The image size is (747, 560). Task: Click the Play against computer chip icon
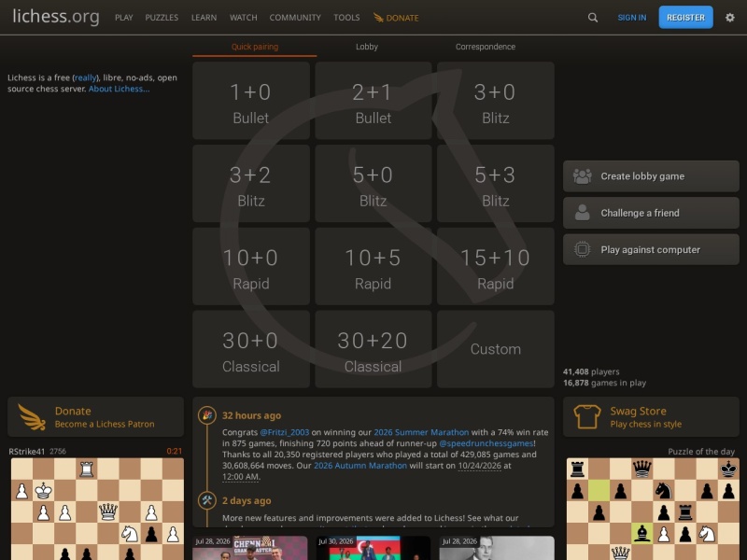tap(582, 249)
